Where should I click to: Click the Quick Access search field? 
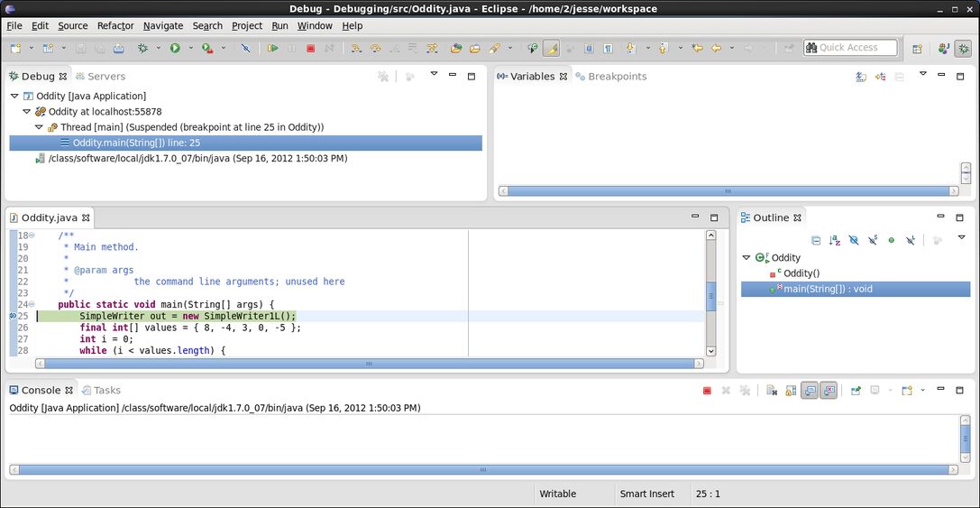coord(850,48)
